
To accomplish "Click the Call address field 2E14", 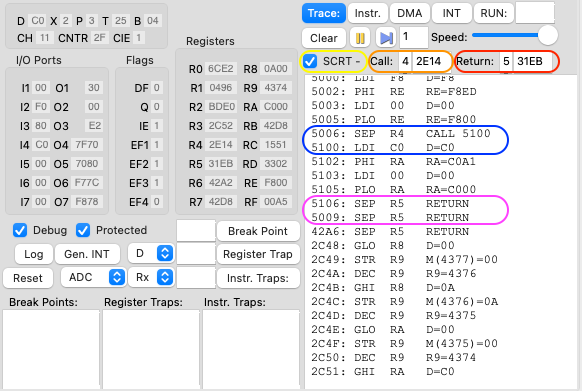I will [x=431, y=61].
